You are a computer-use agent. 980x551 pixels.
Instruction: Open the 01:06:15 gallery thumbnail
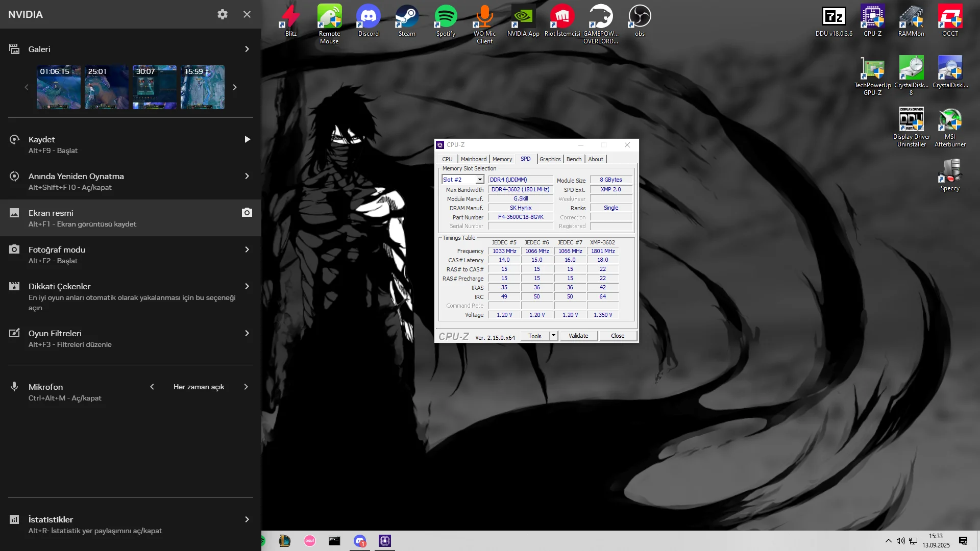point(58,87)
